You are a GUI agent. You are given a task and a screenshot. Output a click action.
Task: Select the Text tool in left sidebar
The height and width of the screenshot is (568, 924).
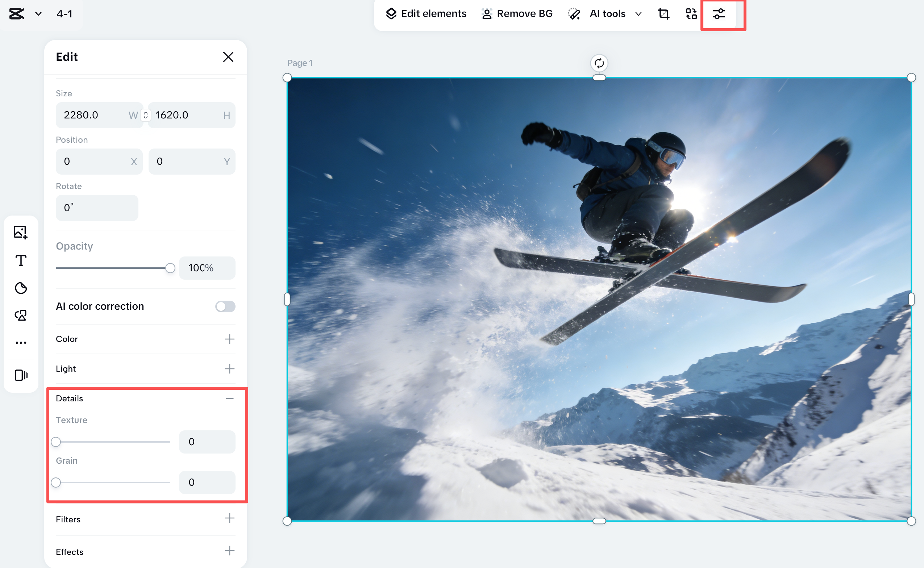pos(21,260)
